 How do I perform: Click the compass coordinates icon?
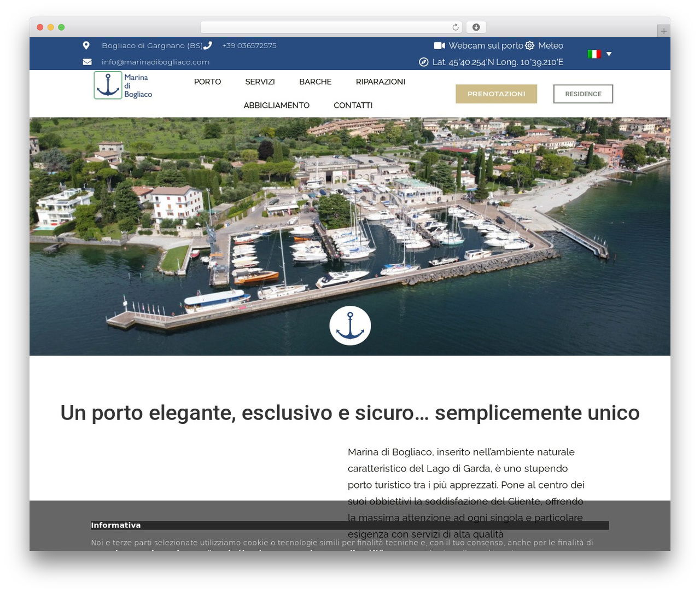click(x=423, y=62)
